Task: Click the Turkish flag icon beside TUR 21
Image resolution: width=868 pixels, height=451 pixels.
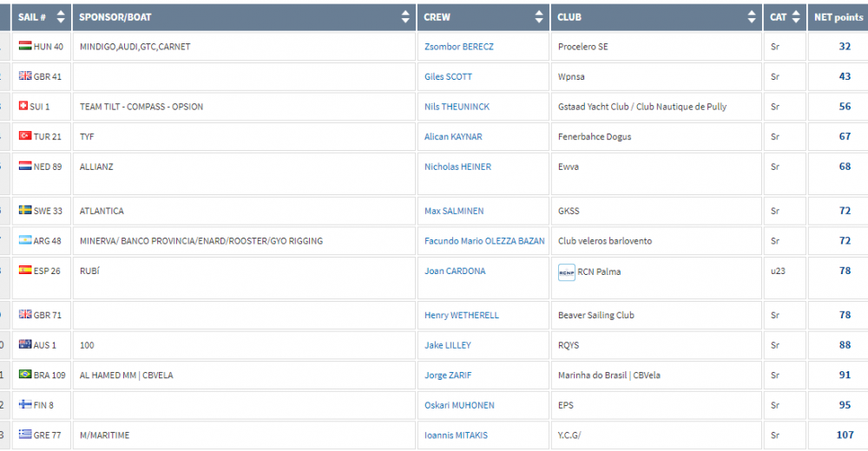Action: 24,137
